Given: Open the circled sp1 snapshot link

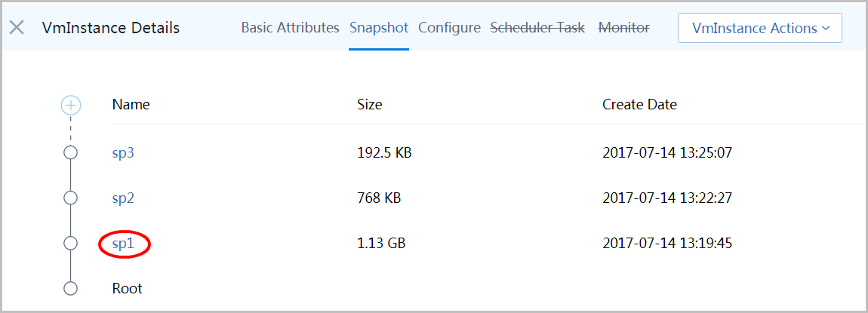Looking at the screenshot, I should tap(123, 244).
